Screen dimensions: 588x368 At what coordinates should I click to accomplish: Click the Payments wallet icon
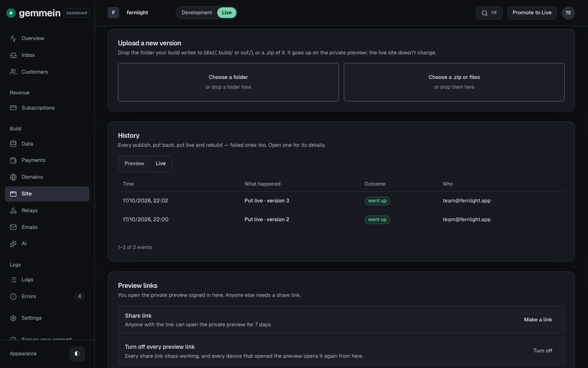coord(13,160)
